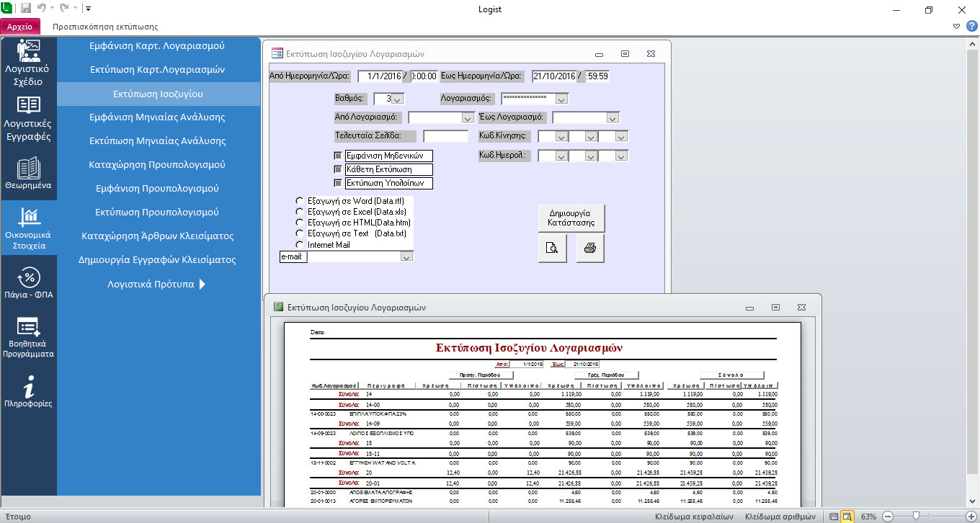The height and width of the screenshot is (523, 980).
Task: Select Εκτύπωση Μηνιαίας Ανάλυσης menu item
Action: (158, 140)
